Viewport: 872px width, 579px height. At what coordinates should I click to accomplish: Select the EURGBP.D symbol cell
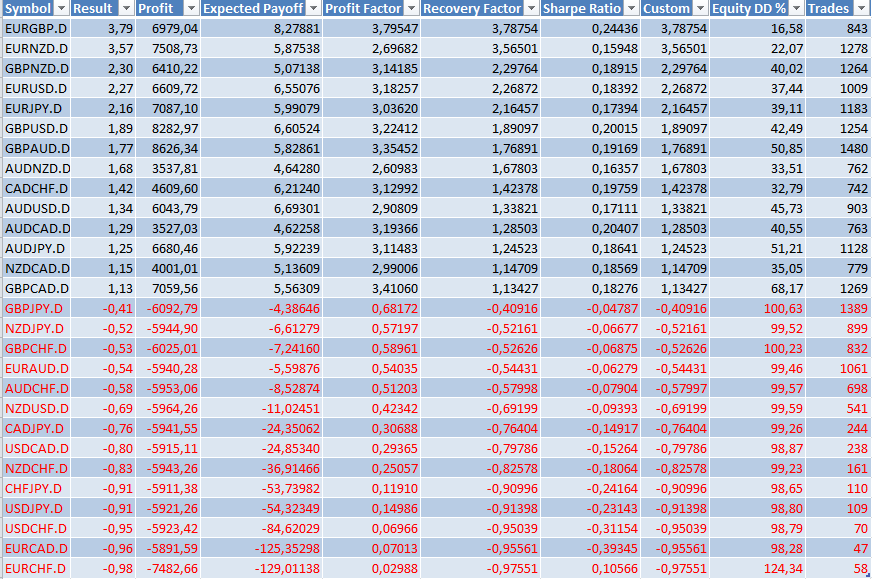tap(36, 28)
